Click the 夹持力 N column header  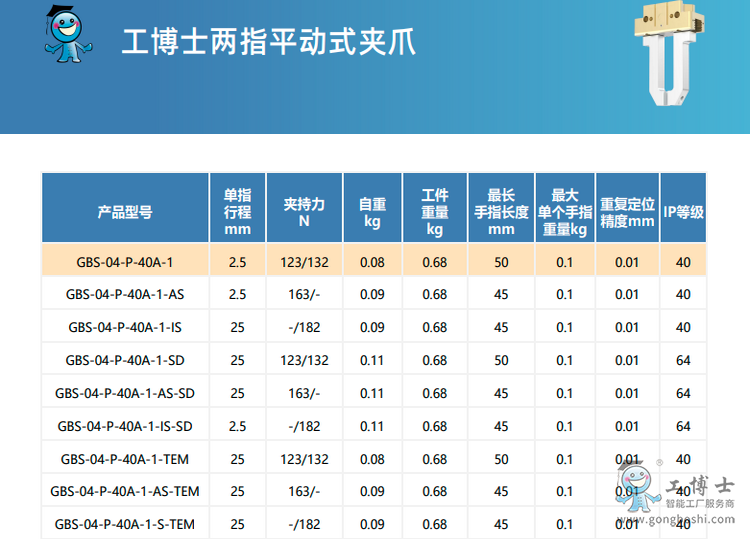tap(304, 212)
